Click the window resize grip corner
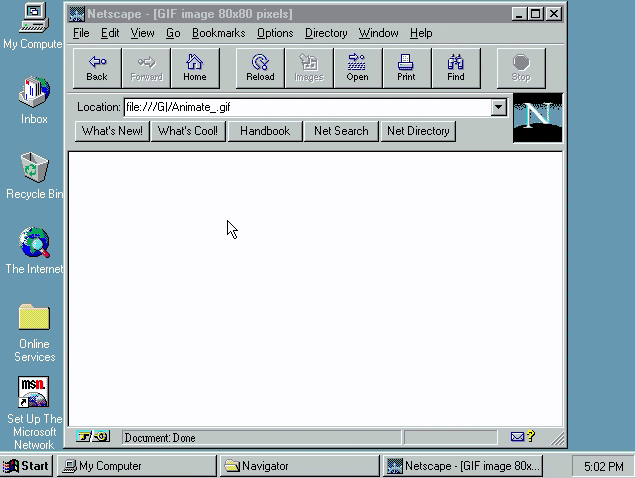This screenshot has width=635, height=478. 558,438
